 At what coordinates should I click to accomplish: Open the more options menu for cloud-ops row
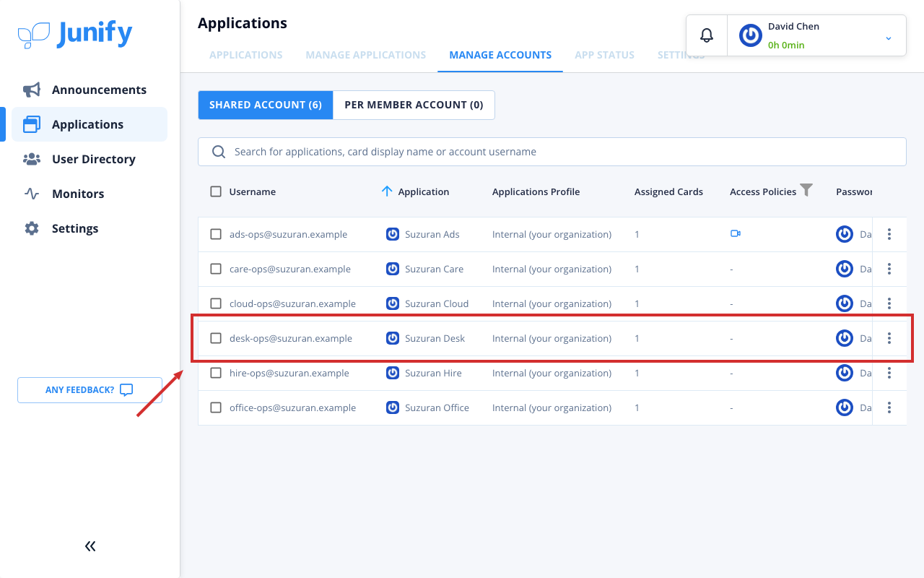(x=889, y=303)
